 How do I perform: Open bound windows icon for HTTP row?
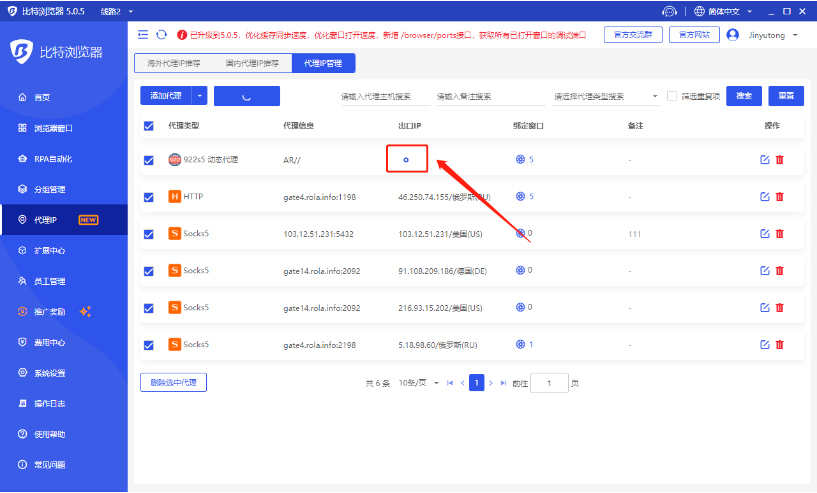tap(520, 196)
